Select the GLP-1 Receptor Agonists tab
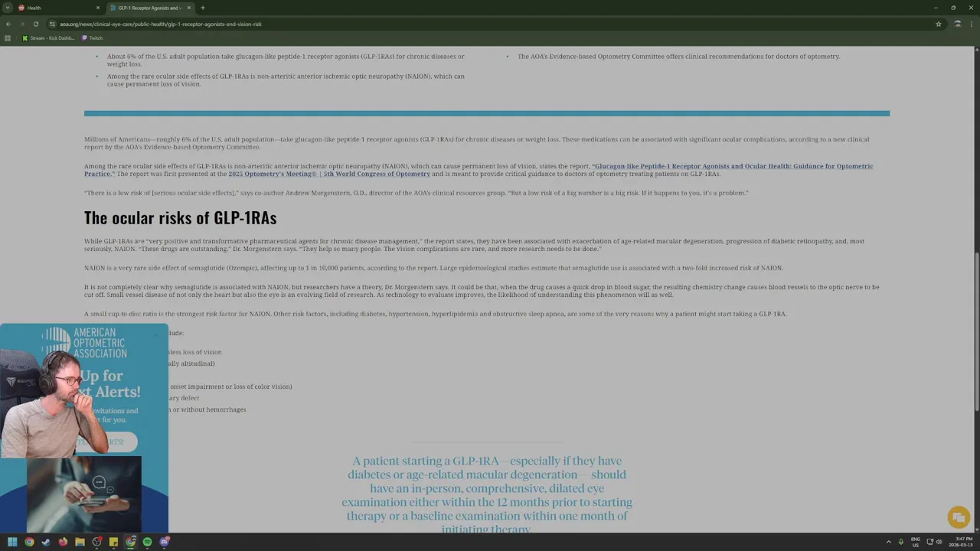 (x=150, y=8)
